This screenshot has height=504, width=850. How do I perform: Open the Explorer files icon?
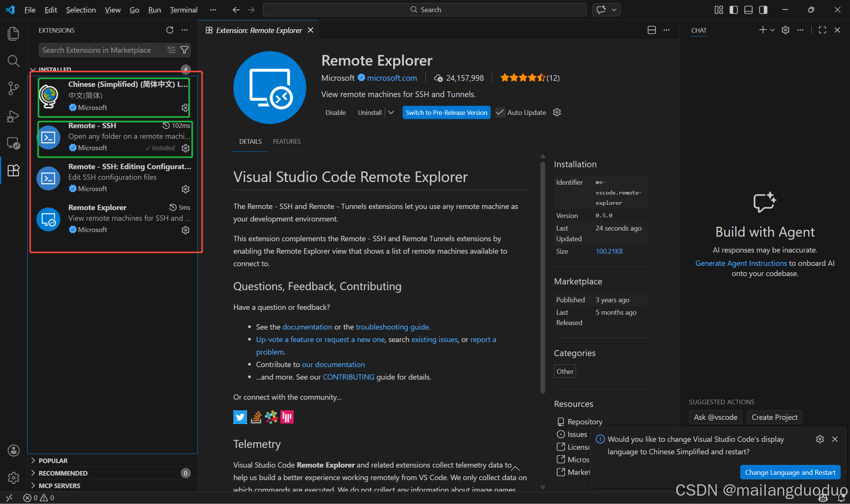click(13, 34)
